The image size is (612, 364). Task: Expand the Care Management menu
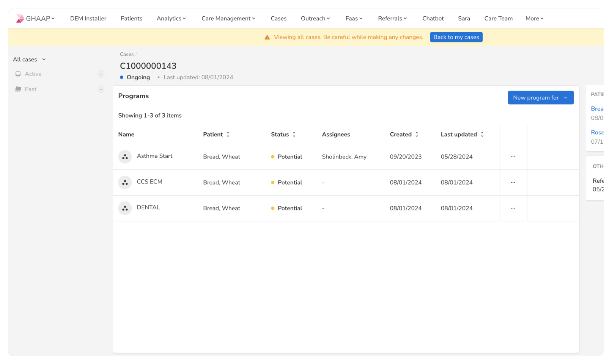[x=228, y=19]
